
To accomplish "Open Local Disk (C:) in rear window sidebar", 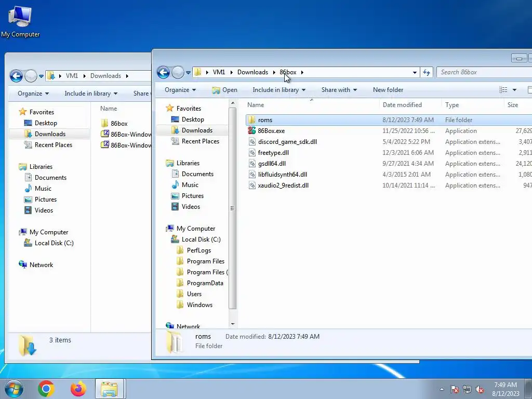I will coord(54,243).
